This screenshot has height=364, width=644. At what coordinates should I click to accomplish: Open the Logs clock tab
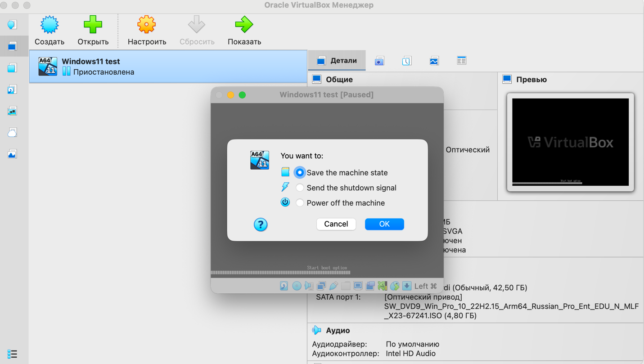[x=406, y=61]
